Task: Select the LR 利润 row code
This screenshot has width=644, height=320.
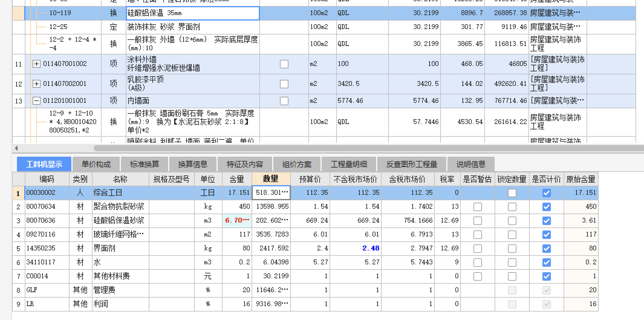Action: (x=47, y=304)
